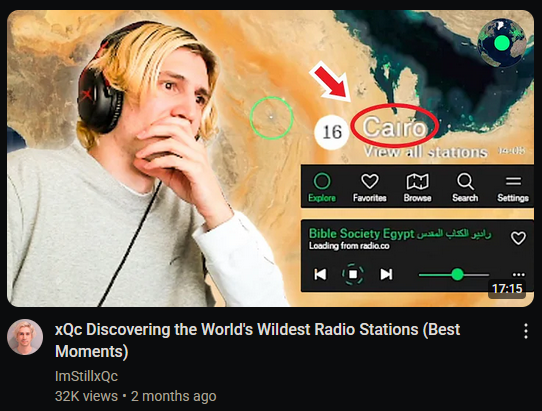Viewport: 542px width, 411px height.
Task: Skip to previous station button
Action: [x=320, y=274]
